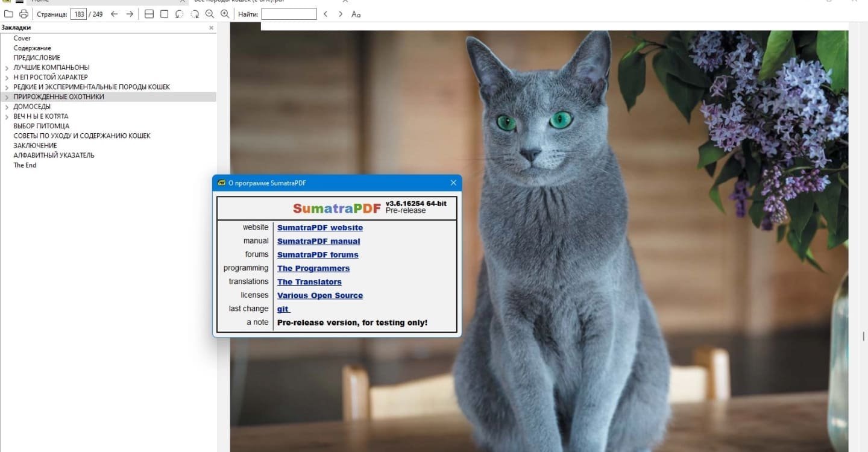Open СОВЕТЫ ПО УХОДУ И СОДЕРЖАНИЮ КОШЕК
The width and height of the screenshot is (868, 452).
[x=82, y=136]
